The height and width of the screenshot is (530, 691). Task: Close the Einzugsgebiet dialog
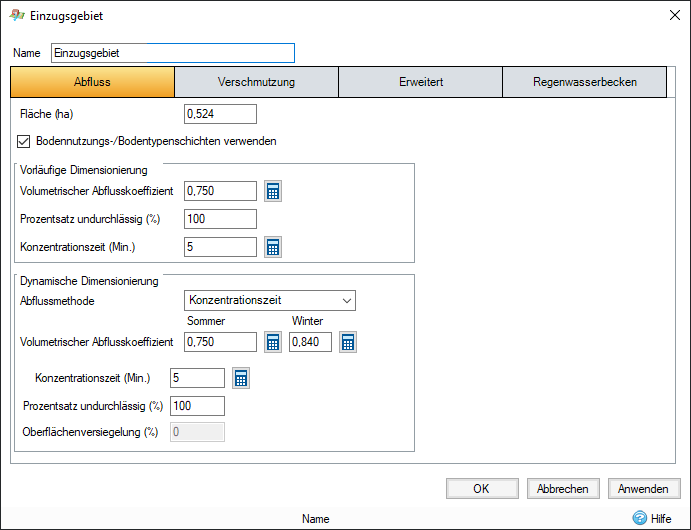(674, 15)
